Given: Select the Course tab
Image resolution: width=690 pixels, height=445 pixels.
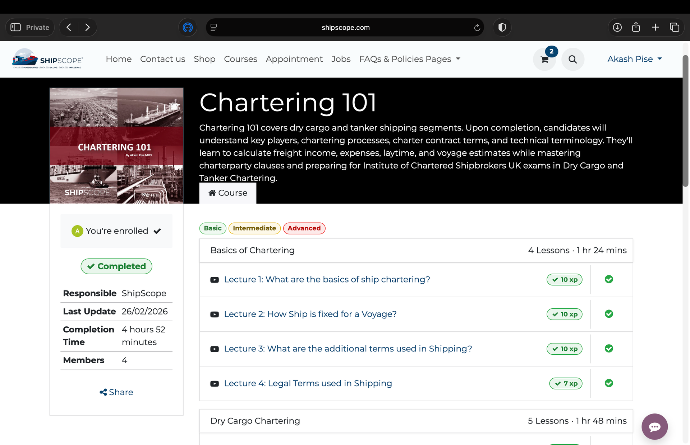Looking at the screenshot, I should 227,193.
